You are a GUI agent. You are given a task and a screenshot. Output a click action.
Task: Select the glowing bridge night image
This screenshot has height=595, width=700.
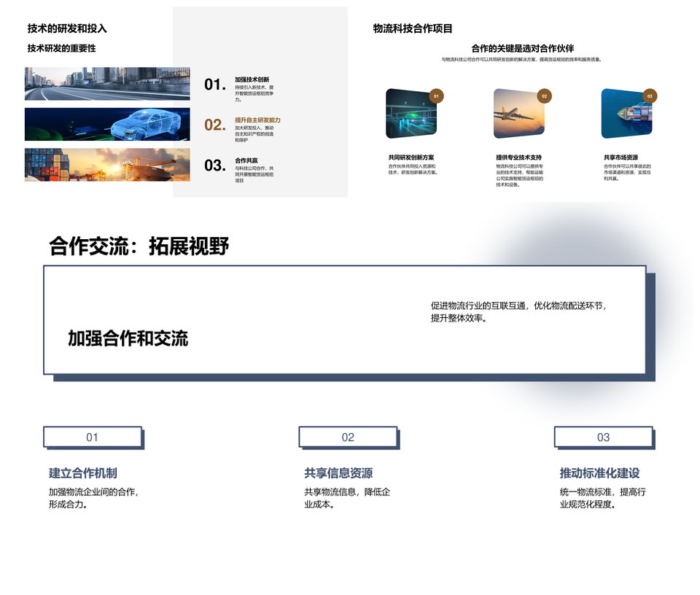click(x=411, y=114)
